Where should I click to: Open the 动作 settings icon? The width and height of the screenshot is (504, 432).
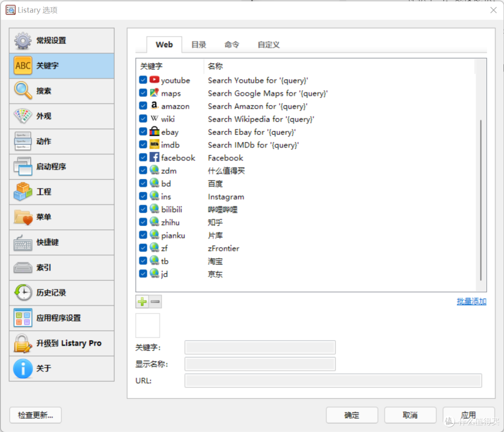[23, 141]
